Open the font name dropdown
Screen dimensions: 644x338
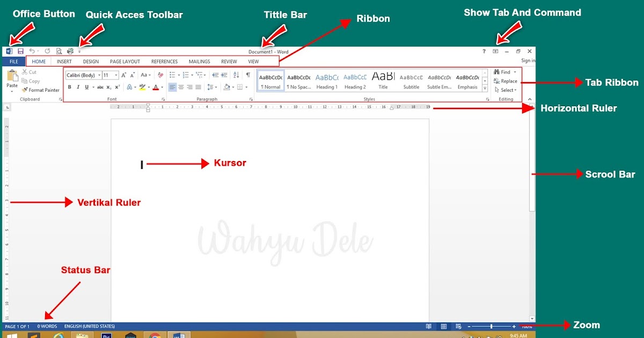coord(99,75)
